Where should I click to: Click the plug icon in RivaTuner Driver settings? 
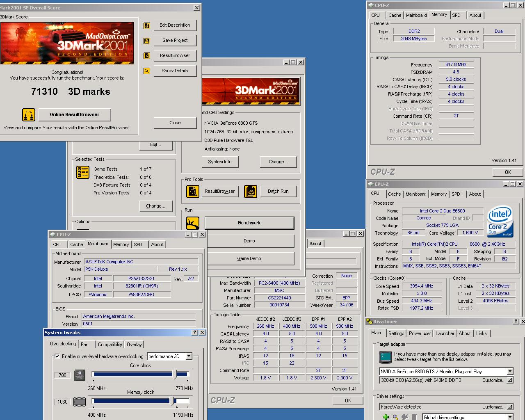tap(405, 417)
